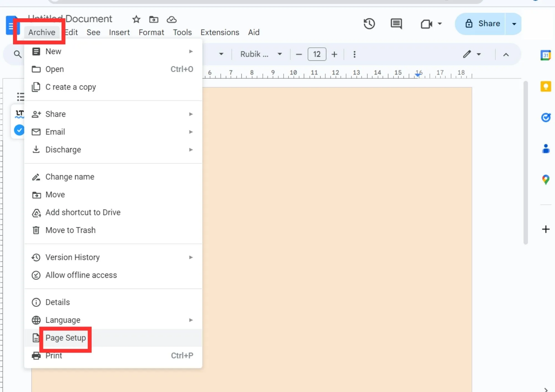This screenshot has height=392, width=555.
Task: Open the Rubik font dropdown
Action: (261, 54)
